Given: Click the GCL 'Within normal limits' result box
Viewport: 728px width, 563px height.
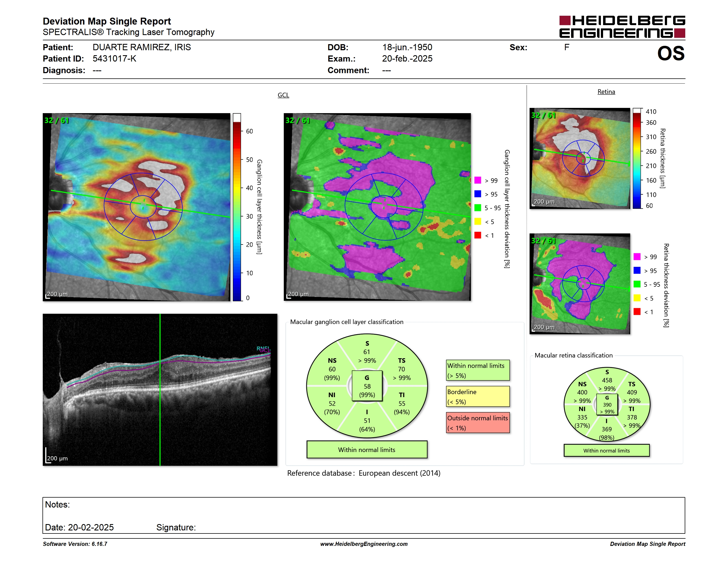Looking at the screenshot, I should (367, 450).
